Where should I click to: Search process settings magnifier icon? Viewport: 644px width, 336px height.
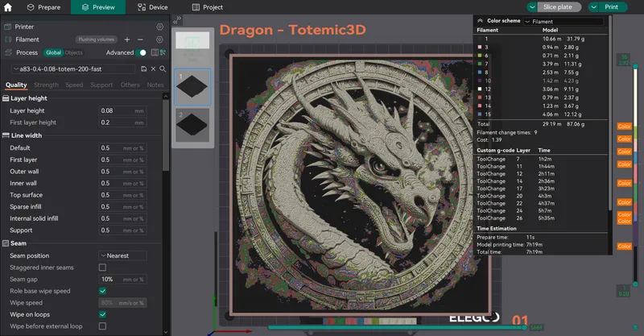pos(163,69)
